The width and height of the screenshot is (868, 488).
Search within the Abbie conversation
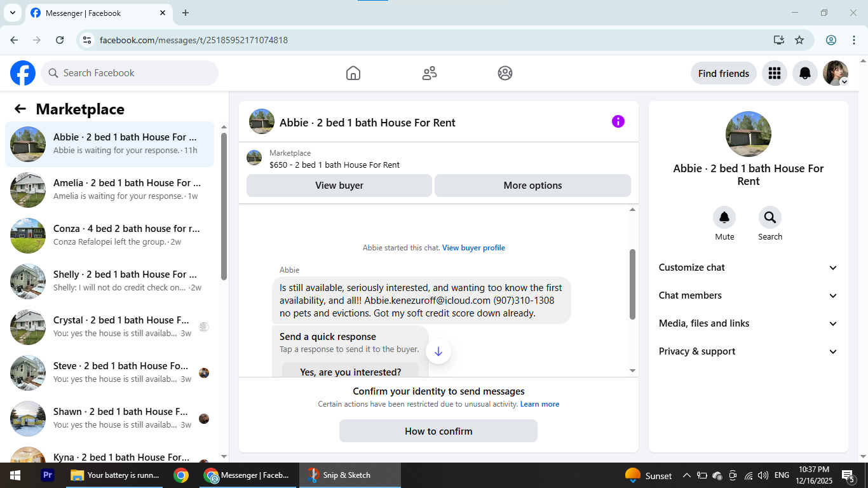point(770,218)
